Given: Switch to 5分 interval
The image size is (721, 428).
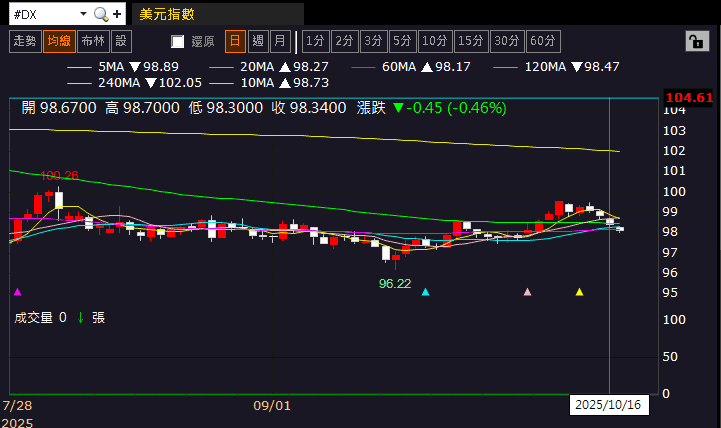Looking at the screenshot, I should (x=402, y=41).
